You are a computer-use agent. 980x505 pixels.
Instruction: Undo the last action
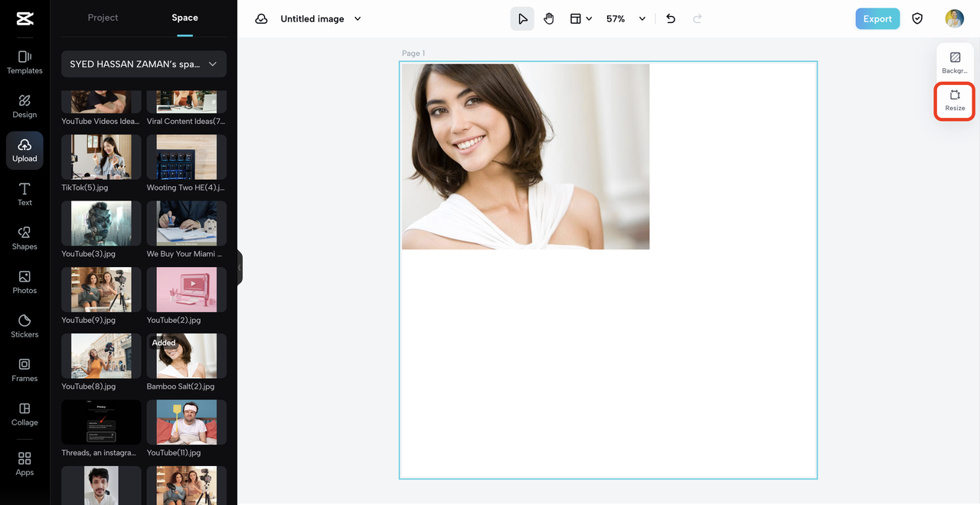pyautogui.click(x=671, y=18)
